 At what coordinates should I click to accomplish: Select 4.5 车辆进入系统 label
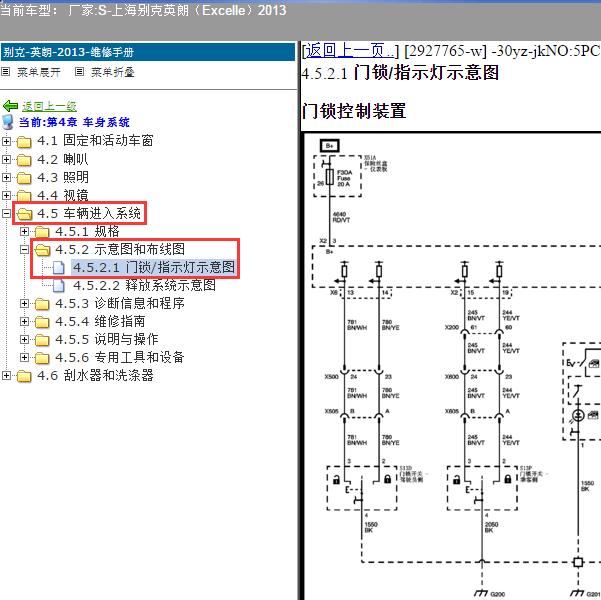(x=89, y=213)
